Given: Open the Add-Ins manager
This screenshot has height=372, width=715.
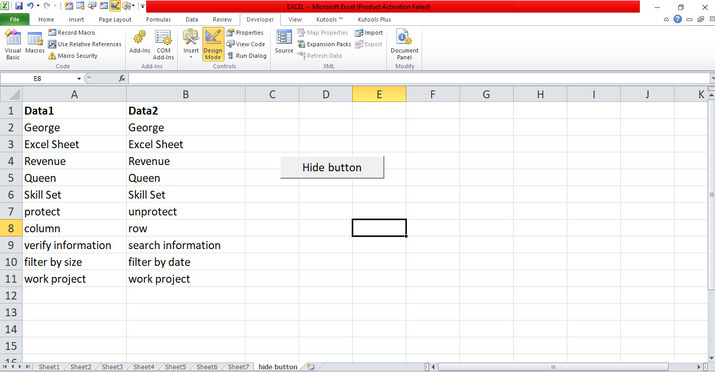Looking at the screenshot, I should [140, 42].
